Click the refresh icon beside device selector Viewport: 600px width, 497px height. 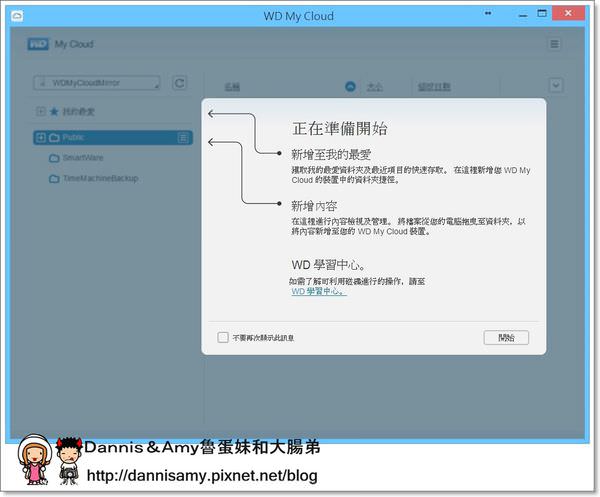coord(179,83)
